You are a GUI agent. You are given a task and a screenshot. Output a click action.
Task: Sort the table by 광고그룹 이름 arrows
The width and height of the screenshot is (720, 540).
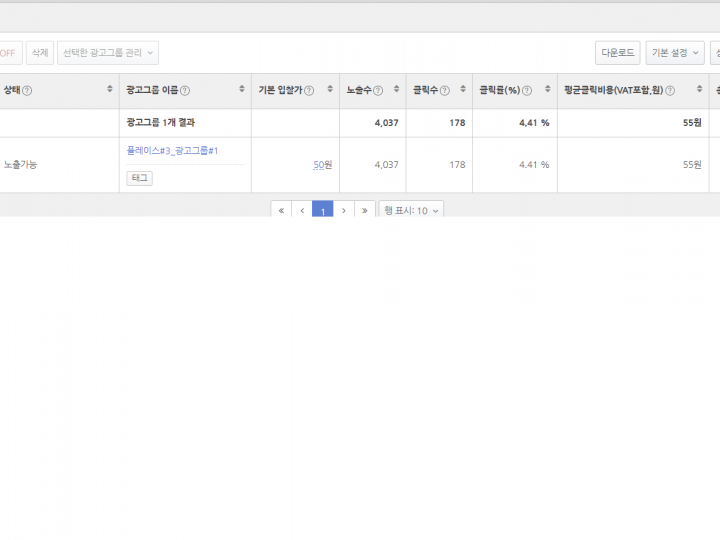tap(242, 90)
